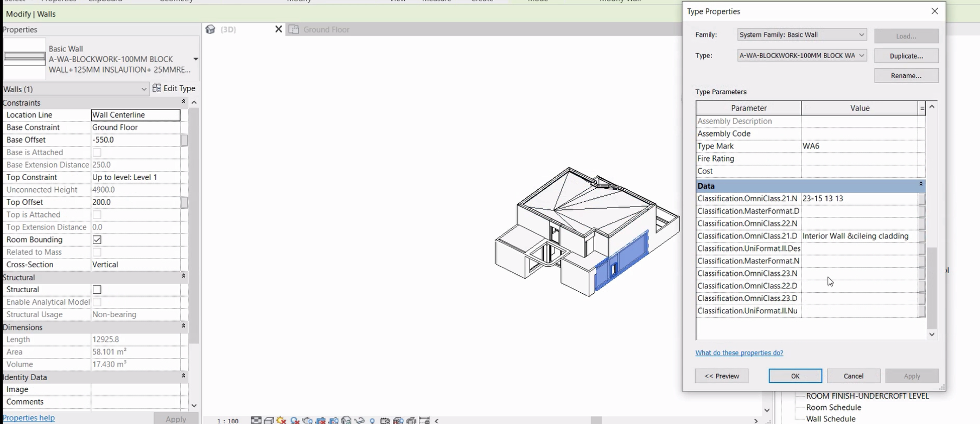
Task: Click the Visual Style cube icon
Action: tap(269, 421)
